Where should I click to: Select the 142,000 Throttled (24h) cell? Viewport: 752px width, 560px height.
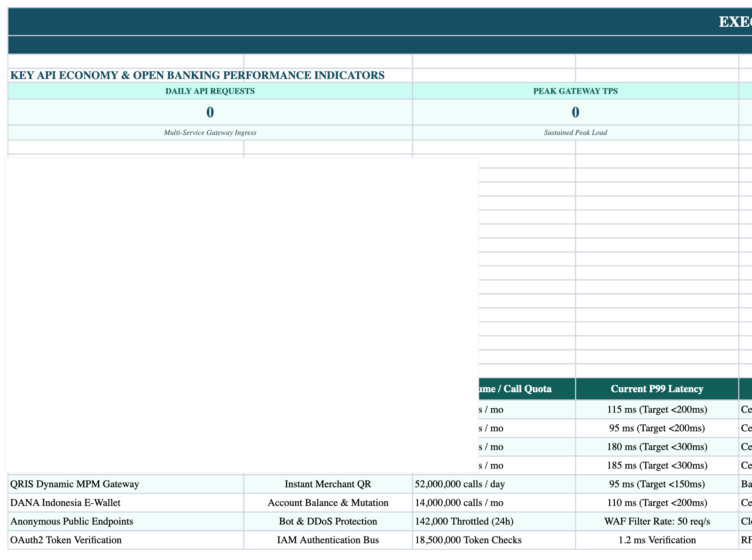click(494, 521)
